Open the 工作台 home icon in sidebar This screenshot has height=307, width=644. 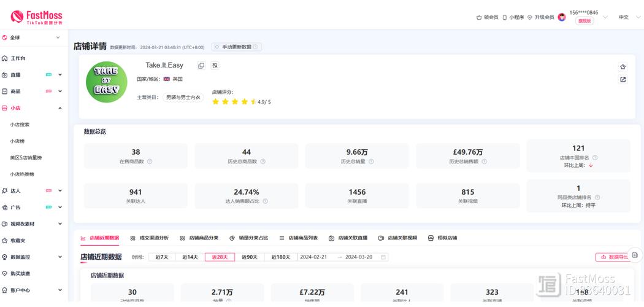tap(5, 58)
